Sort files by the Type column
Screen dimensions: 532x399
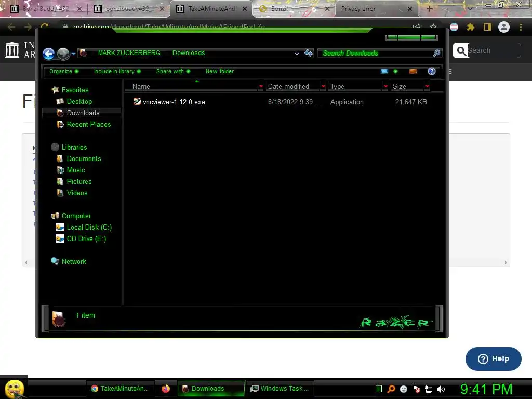pos(355,87)
